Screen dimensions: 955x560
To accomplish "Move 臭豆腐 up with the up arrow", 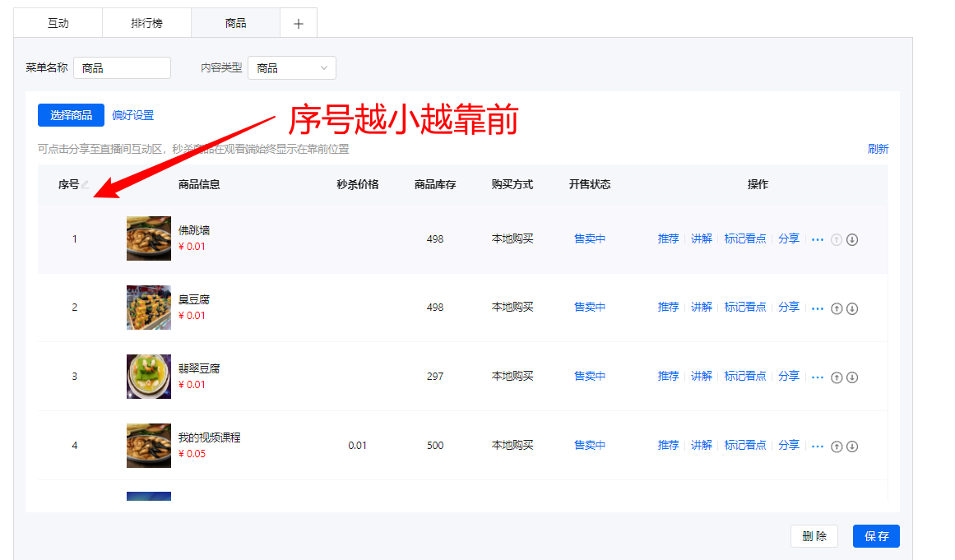I will coord(837,309).
